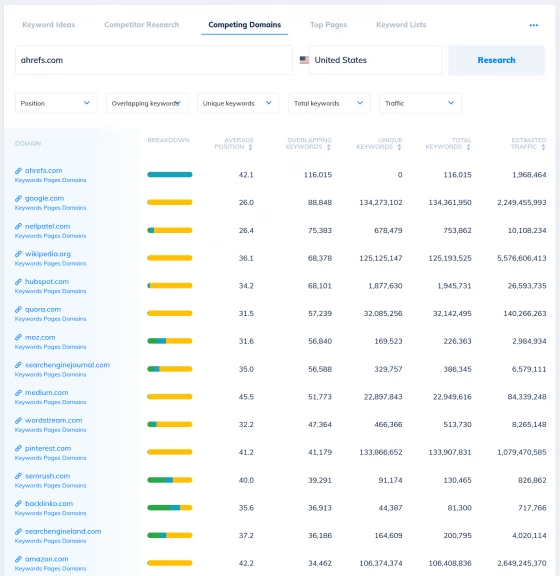Screen dimensions: 560x576
Task: Click the link icon beside searchengineland.com
Action: tap(18, 531)
